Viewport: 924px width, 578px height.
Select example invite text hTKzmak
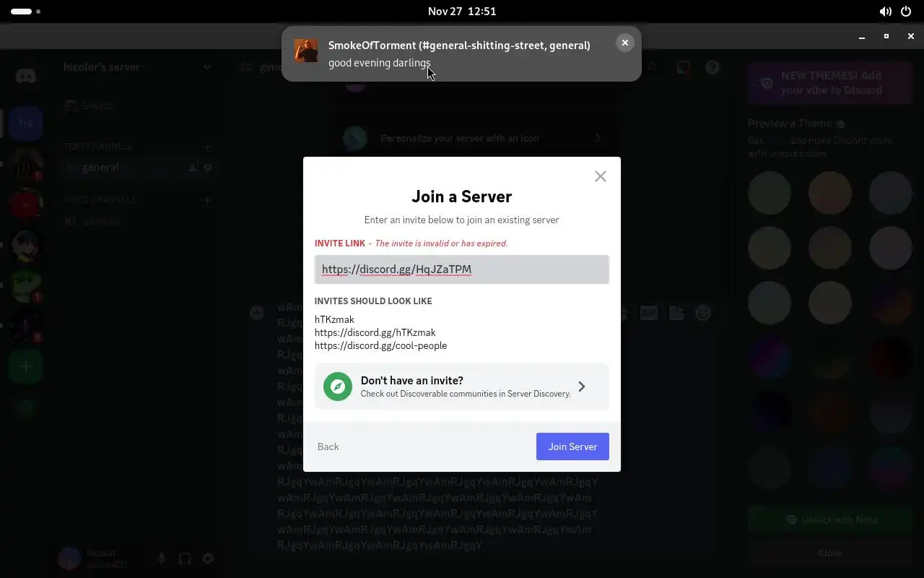[x=334, y=319]
